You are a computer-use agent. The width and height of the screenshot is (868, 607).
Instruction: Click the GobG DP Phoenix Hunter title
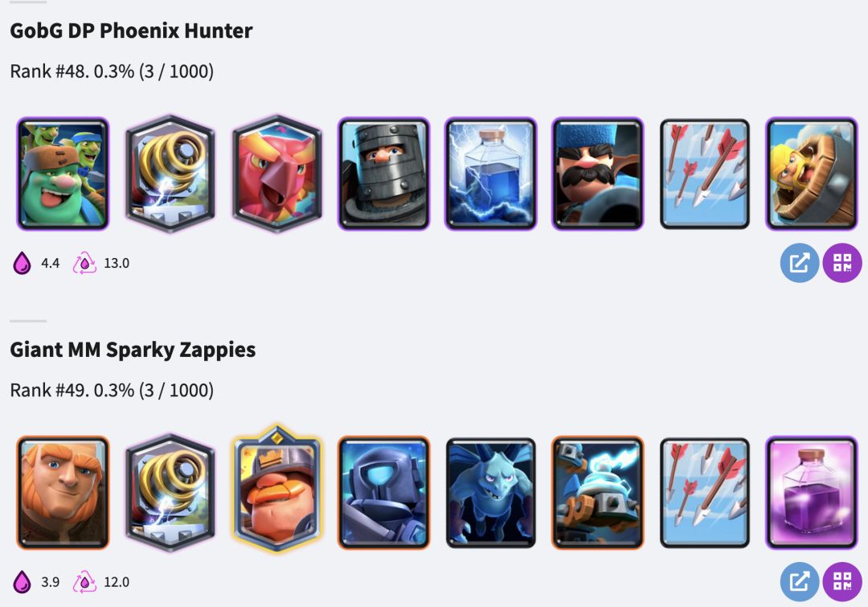click(131, 31)
